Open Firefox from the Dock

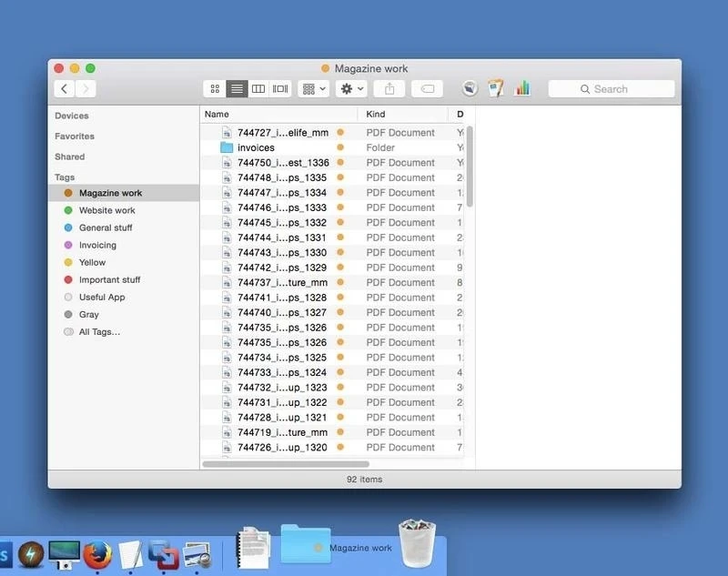point(97,552)
